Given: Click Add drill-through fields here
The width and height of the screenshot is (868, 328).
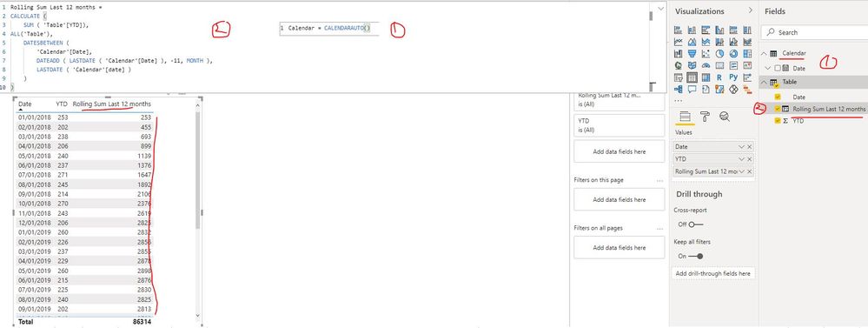Looking at the screenshot, I should (713, 273).
